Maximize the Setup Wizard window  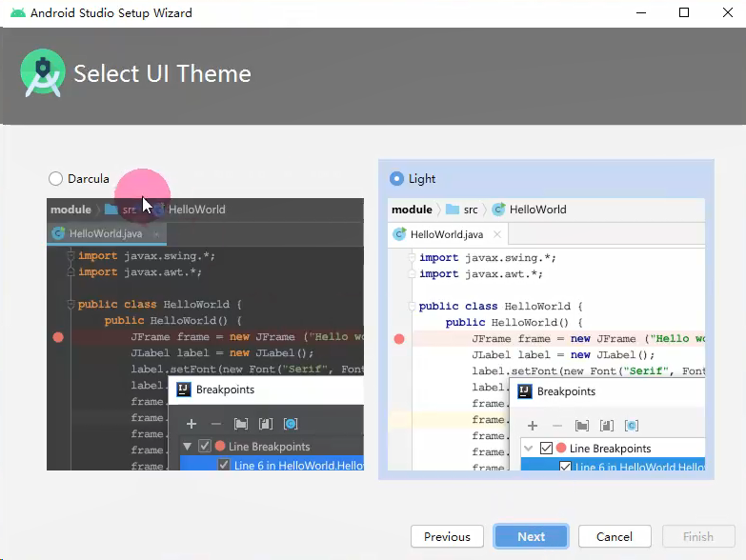(684, 12)
